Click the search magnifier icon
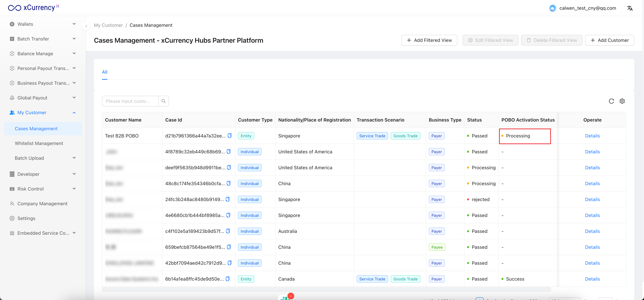This screenshot has width=644, height=300. (x=164, y=101)
